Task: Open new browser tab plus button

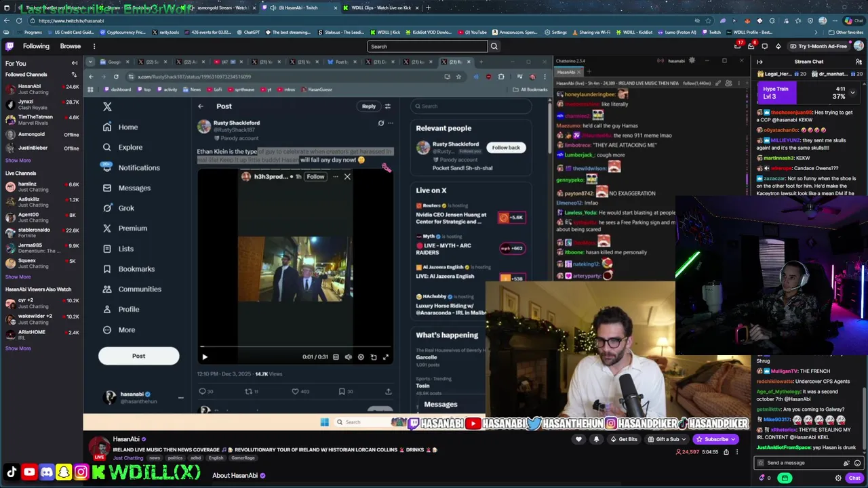Action: 428,7
